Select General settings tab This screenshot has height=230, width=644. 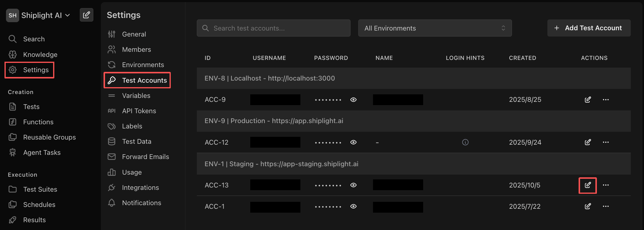pyautogui.click(x=127, y=34)
